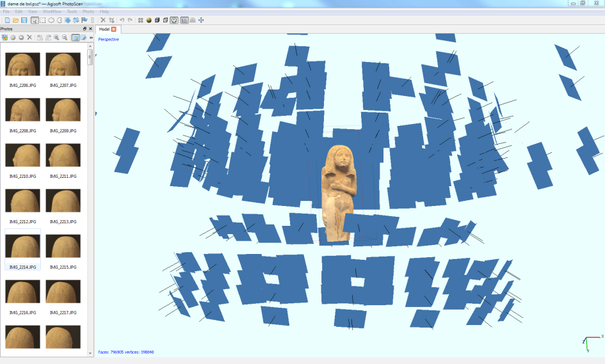This screenshot has height=364, width=605.
Task: Select the circle selection tool
Action: (x=51, y=20)
